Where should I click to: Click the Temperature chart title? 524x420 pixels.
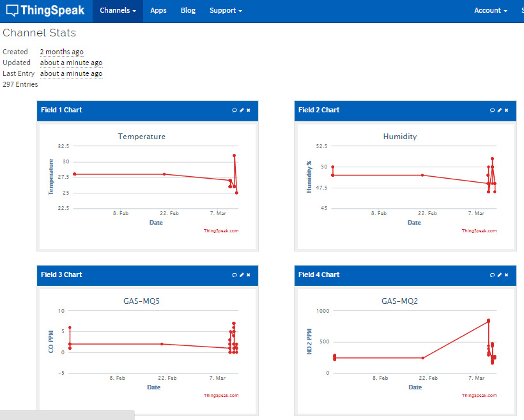click(142, 137)
